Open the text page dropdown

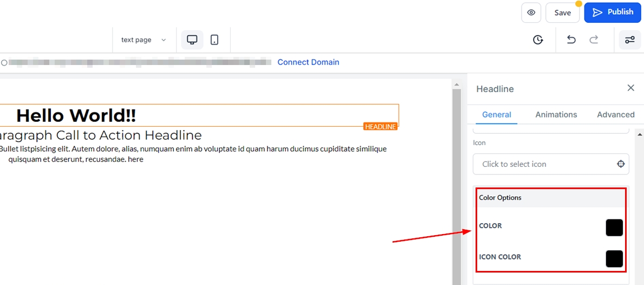pyautogui.click(x=144, y=40)
